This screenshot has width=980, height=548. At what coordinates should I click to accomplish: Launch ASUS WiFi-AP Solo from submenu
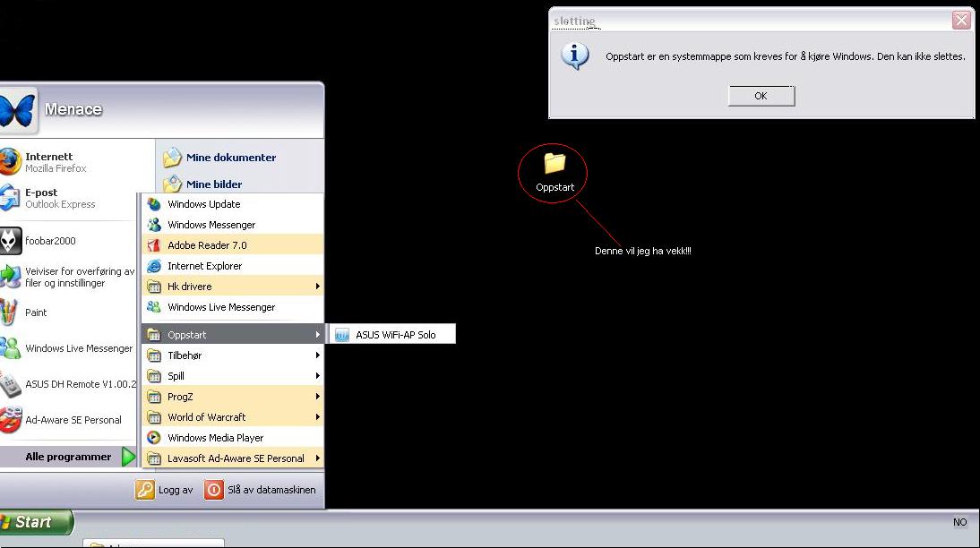click(x=391, y=334)
